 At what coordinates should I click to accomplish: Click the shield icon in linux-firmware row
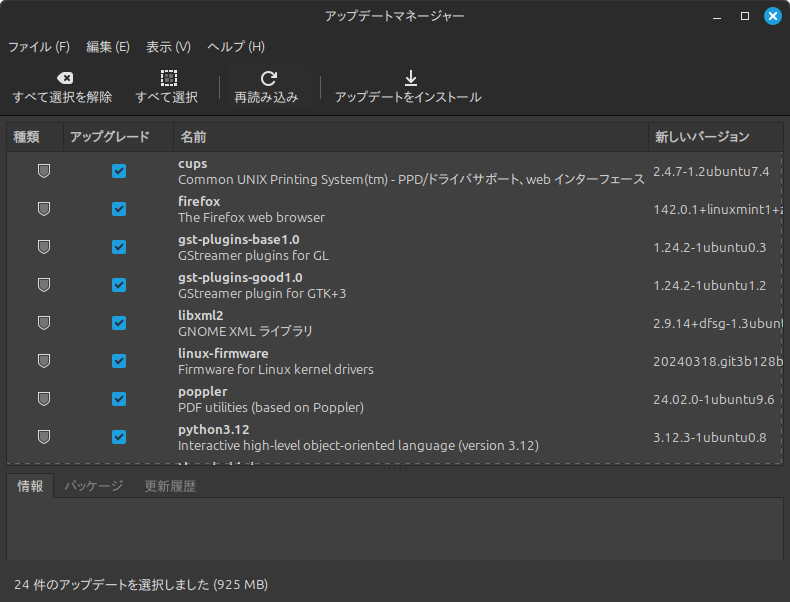pos(43,361)
